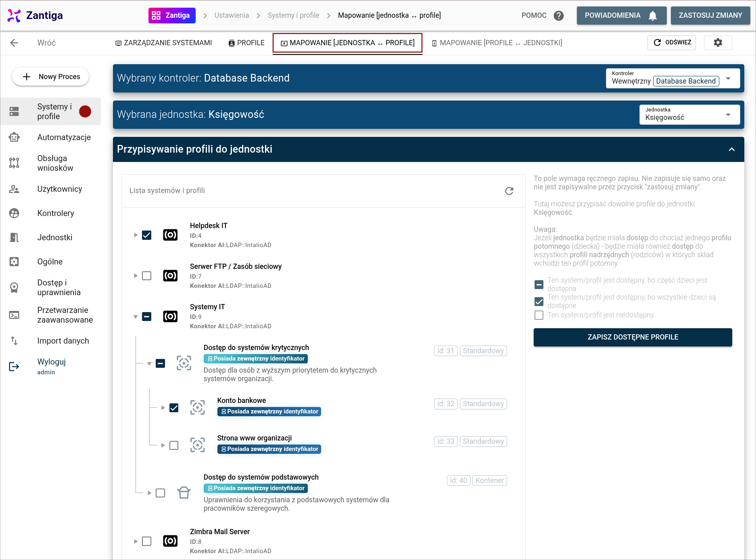Click the back arrow icon

[15, 43]
